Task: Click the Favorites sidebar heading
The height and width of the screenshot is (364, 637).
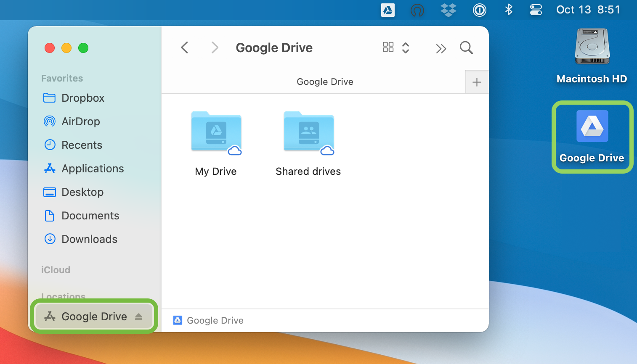Action: click(x=62, y=78)
